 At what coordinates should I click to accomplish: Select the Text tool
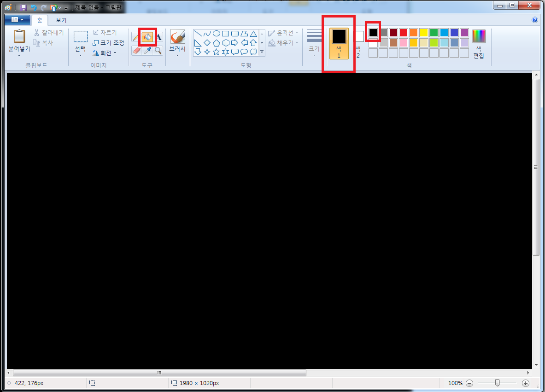(159, 36)
